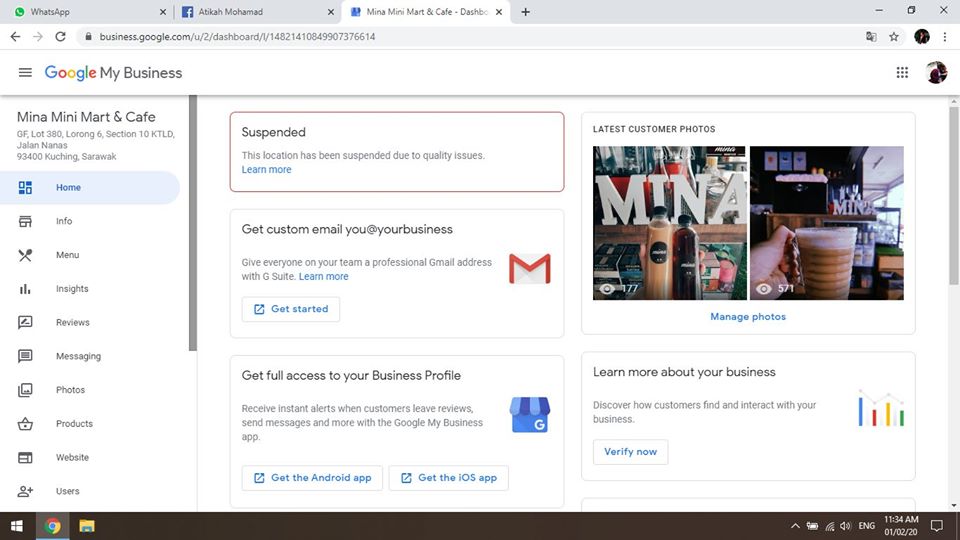Show hidden system tray icons
The width and height of the screenshot is (960, 540).
click(795, 526)
